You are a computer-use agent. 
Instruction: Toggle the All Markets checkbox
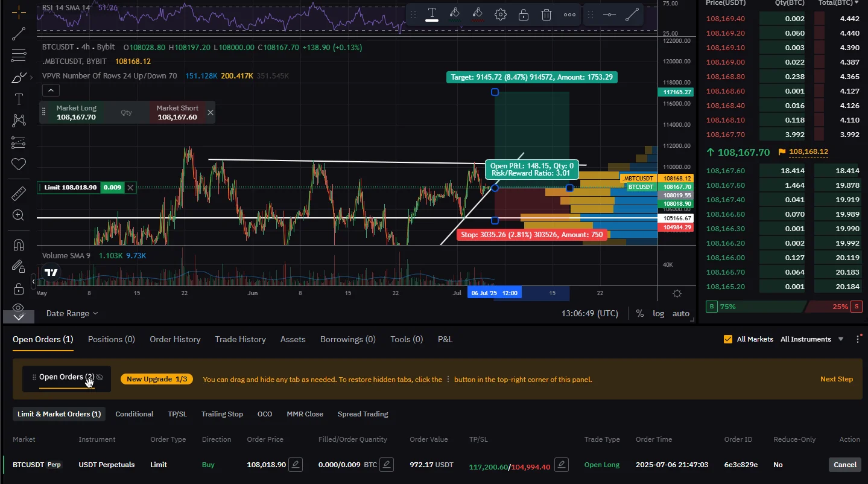(728, 339)
